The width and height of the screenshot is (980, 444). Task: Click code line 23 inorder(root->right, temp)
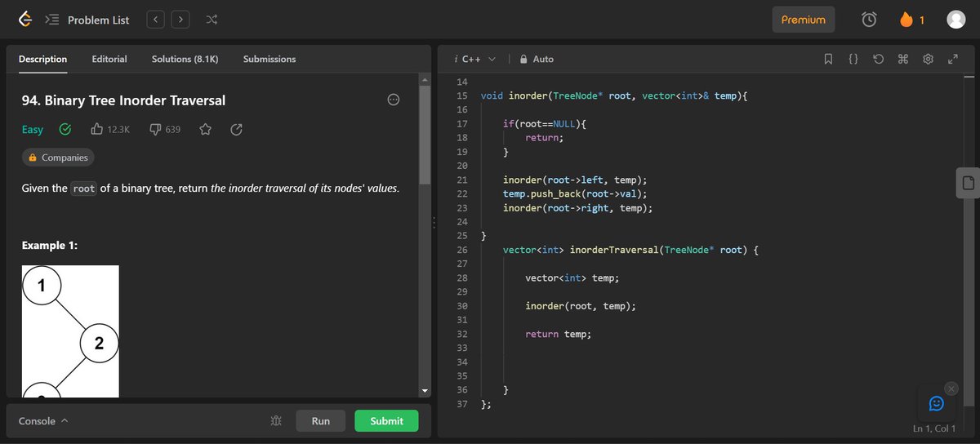pyautogui.click(x=578, y=208)
